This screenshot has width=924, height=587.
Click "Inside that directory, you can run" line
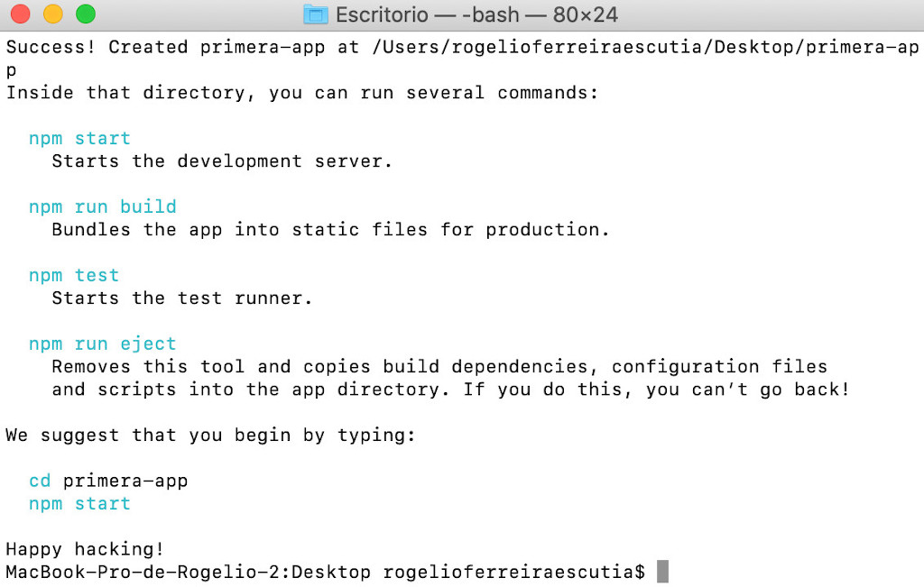click(x=302, y=93)
